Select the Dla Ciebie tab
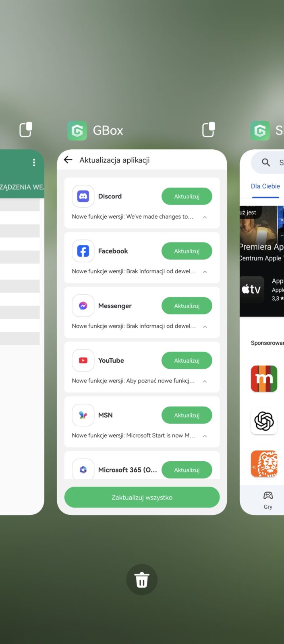The width and height of the screenshot is (284, 644). click(265, 186)
